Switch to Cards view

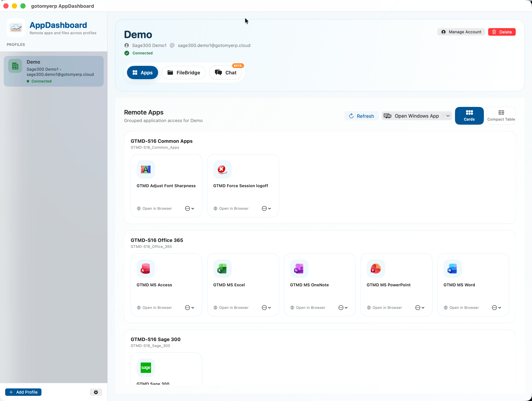(x=469, y=116)
